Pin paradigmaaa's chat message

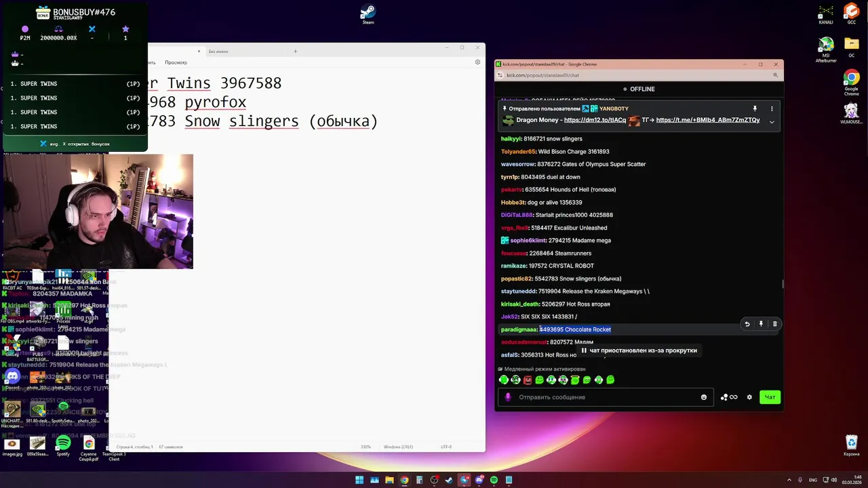(761, 324)
